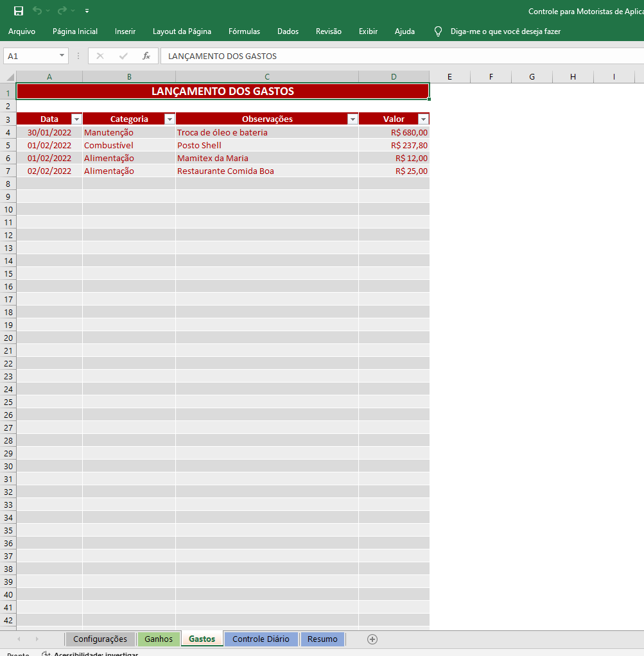The image size is (644, 656).
Task: Open the Fórmulas ribbon tab
Action: coord(244,31)
